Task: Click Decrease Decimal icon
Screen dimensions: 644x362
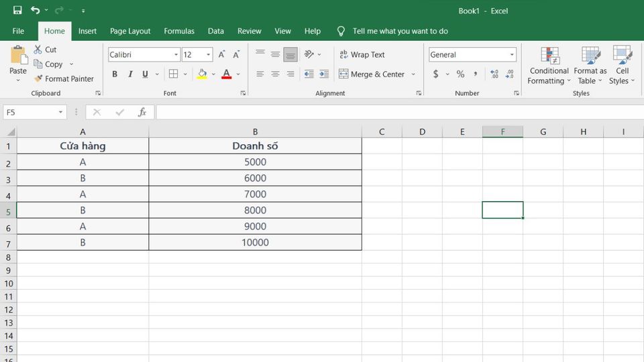Action: [x=510, y=74]
